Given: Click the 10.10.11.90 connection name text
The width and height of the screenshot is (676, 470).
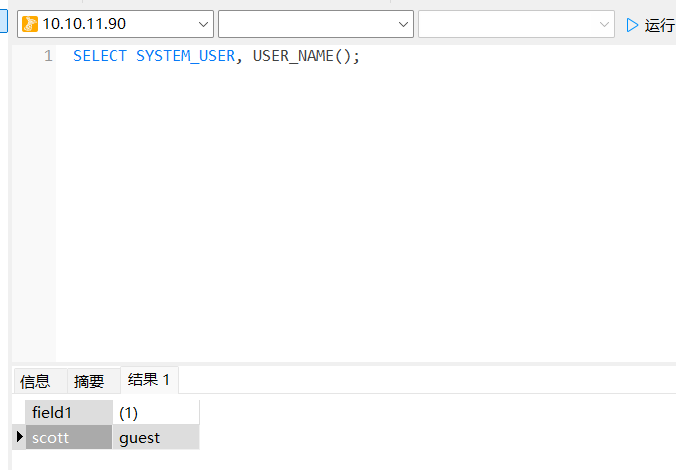Looking at the screenshot, I should [x=84, y=24].
